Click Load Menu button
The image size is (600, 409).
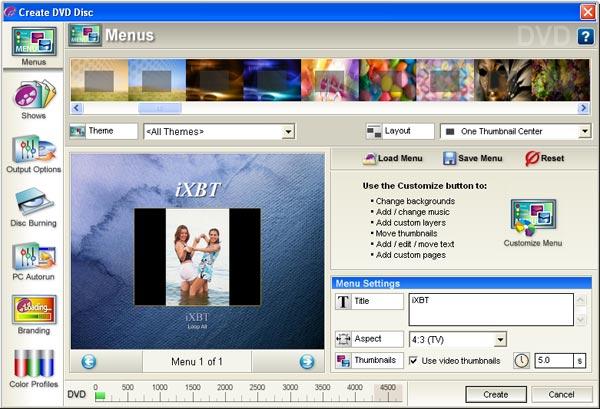click(393, 158)
